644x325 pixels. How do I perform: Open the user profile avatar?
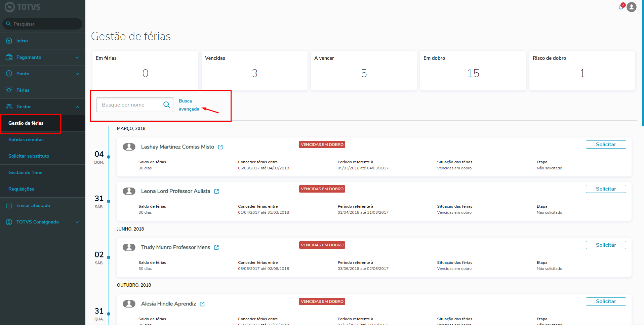point(632,7)
